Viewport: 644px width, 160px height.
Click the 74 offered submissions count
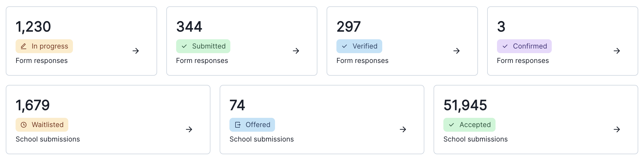pyautogui.click(x=237, y=105)
